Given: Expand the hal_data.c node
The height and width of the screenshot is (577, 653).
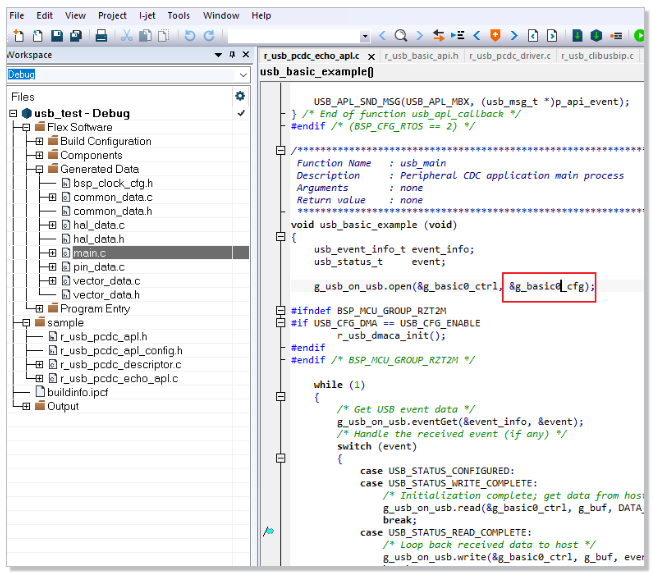Looking at the screenshot, I should (x=52, y=225).
